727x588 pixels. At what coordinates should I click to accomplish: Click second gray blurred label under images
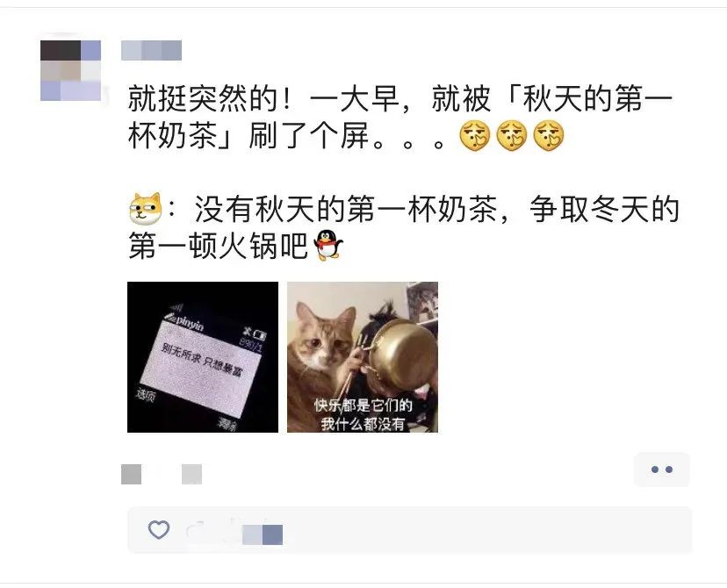click(x=191, y=474)
